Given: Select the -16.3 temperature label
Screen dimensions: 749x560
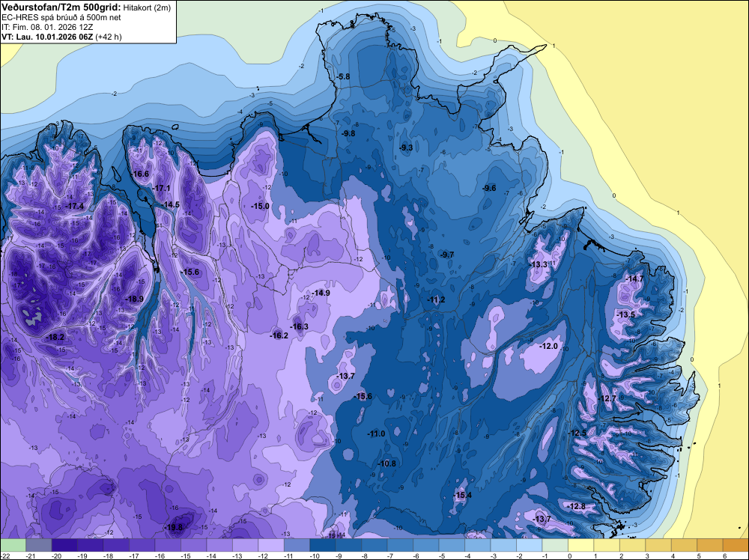Looking at the screenshot, I should click(x=300, y=326).
